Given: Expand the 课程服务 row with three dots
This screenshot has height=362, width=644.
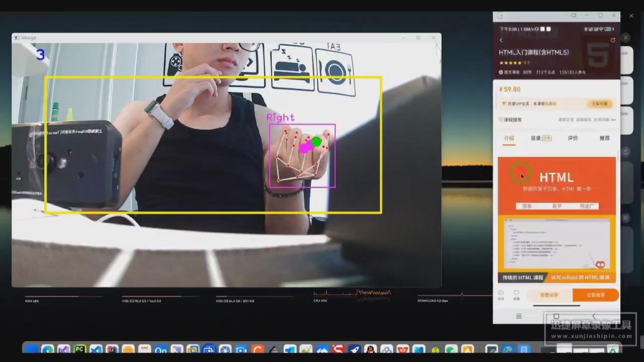Looking at the screenshot, I should pyautogui.click(x=613, y=120).
